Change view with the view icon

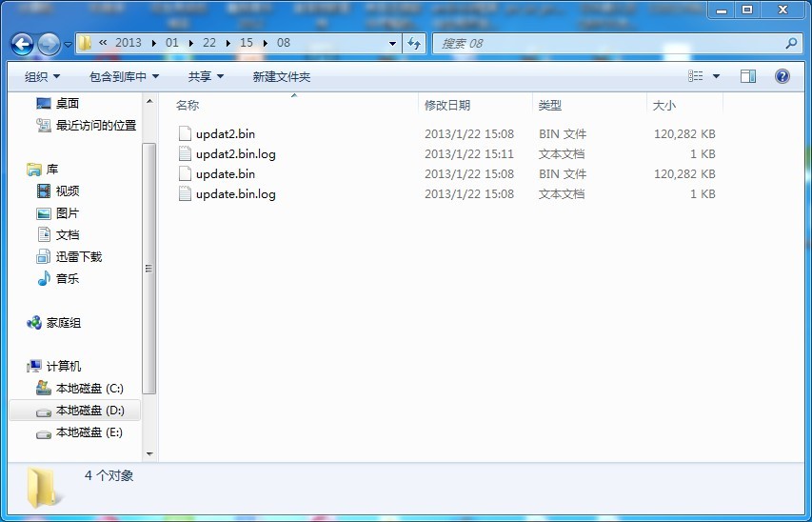[x=696, y=77]
